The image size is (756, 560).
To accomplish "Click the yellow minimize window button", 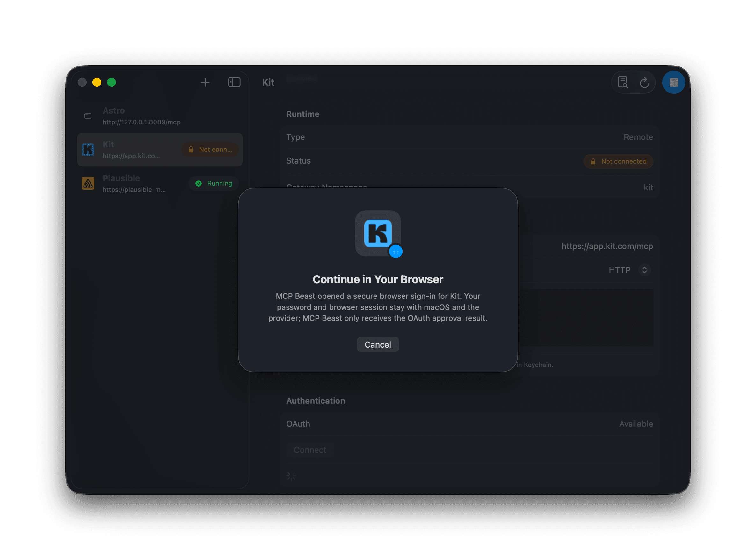I will [x=97, y=82].
